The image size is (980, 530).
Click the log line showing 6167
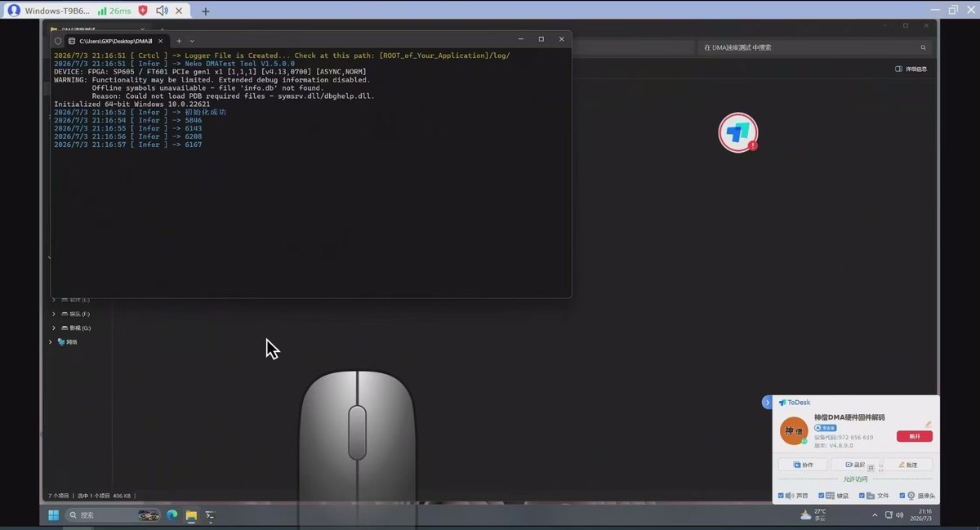pos(127,145)
